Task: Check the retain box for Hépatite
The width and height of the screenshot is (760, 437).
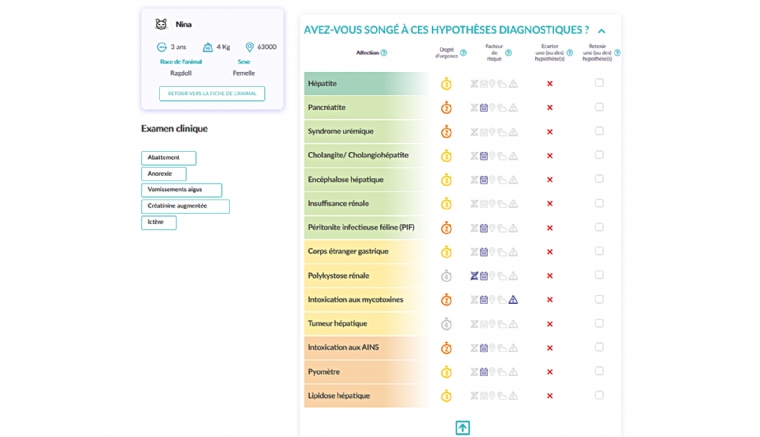Action: click(x=599, y=83)
